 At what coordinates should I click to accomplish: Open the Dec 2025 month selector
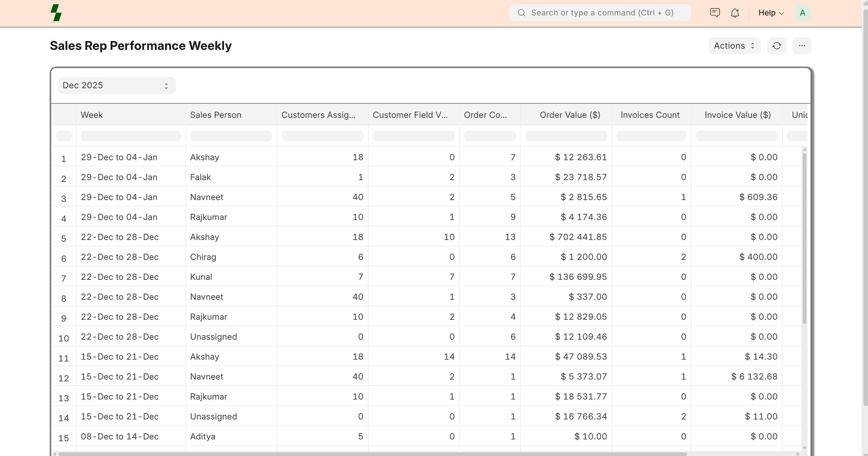point(116,86)
